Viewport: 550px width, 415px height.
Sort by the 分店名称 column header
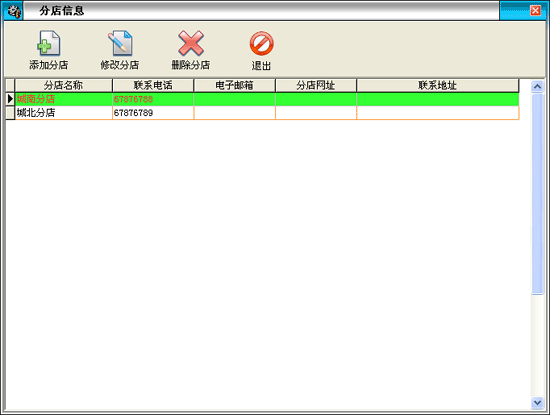pyautogui.click(x=63, y=85)
